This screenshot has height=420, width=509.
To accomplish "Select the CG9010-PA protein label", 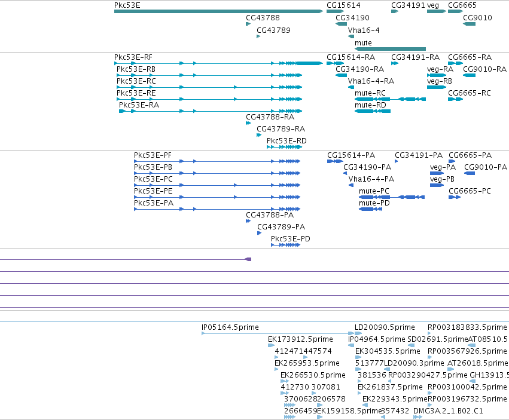I will tap(485, 167).
